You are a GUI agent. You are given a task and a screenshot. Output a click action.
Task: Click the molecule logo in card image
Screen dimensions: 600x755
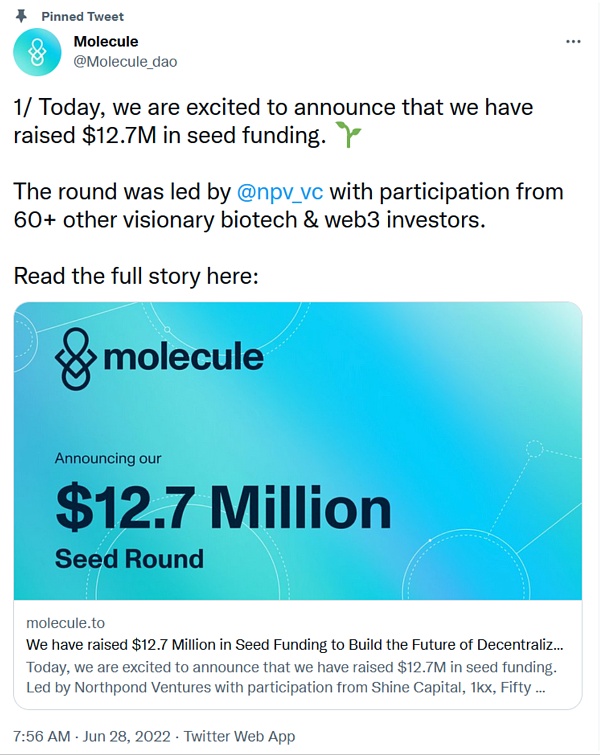pos(159,358)
